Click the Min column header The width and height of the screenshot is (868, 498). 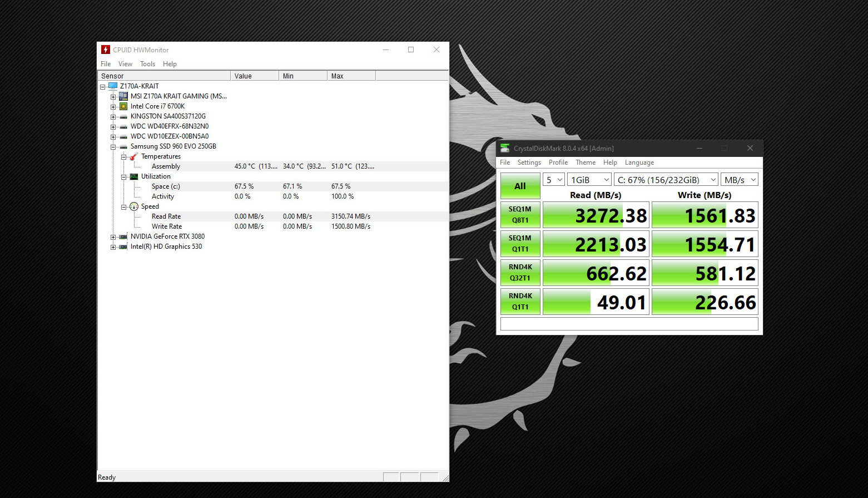click(x=303, y=76)
